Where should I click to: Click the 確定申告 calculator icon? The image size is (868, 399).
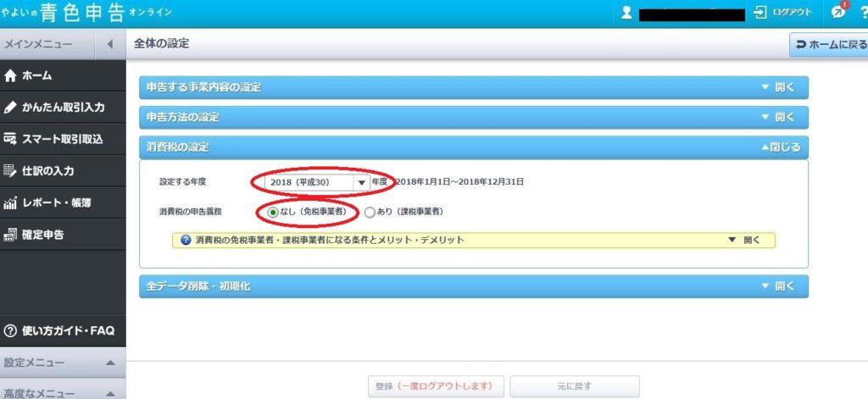click(x=10, y=235)
